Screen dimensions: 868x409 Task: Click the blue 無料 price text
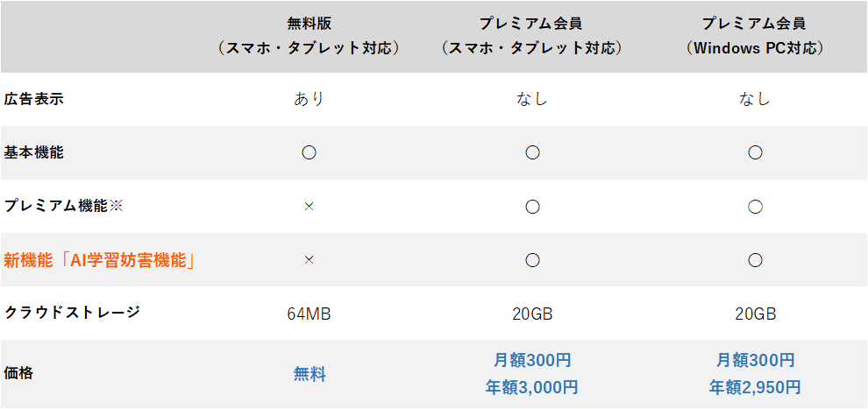309,374
